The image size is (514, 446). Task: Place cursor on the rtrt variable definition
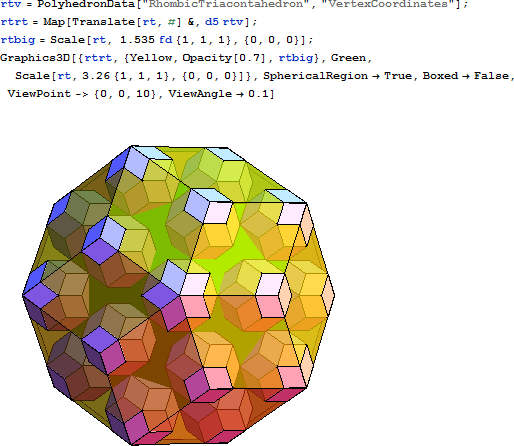(x=14, y=22)
